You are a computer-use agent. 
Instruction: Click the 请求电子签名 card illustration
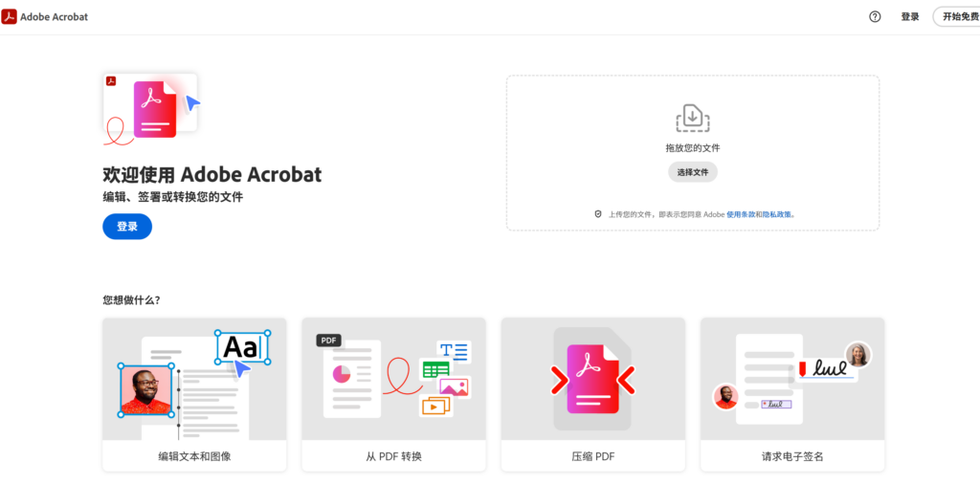click(x=791, y=379)
